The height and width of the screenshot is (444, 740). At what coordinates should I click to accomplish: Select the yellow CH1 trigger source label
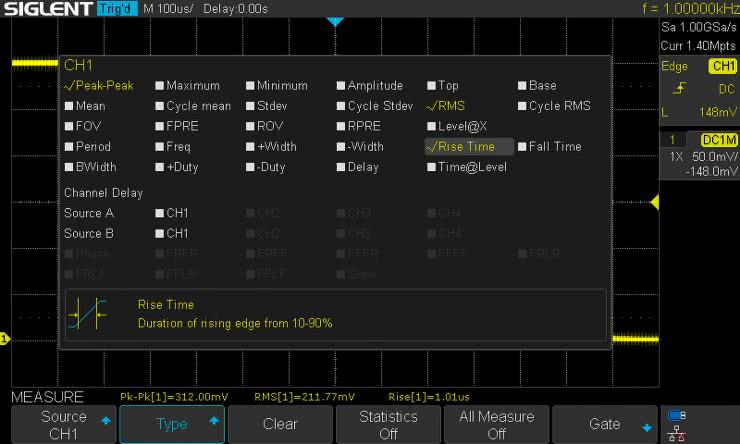tap(721, 66)
